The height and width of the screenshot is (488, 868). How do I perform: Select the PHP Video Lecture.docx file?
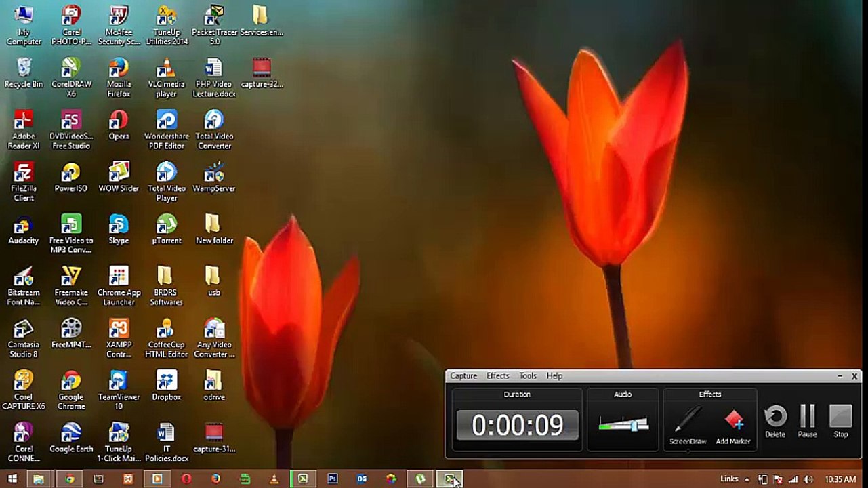click(214, 77)
